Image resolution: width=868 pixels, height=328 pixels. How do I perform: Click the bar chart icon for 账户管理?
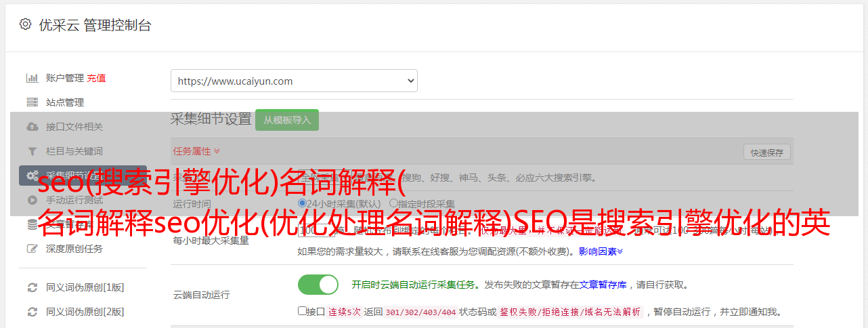[x=32, y=78]
